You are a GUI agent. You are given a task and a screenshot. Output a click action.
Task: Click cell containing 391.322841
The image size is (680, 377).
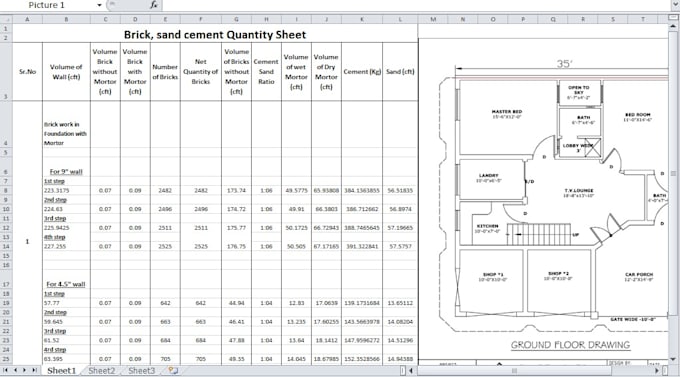pyautogui.click(x=362, y=246)
